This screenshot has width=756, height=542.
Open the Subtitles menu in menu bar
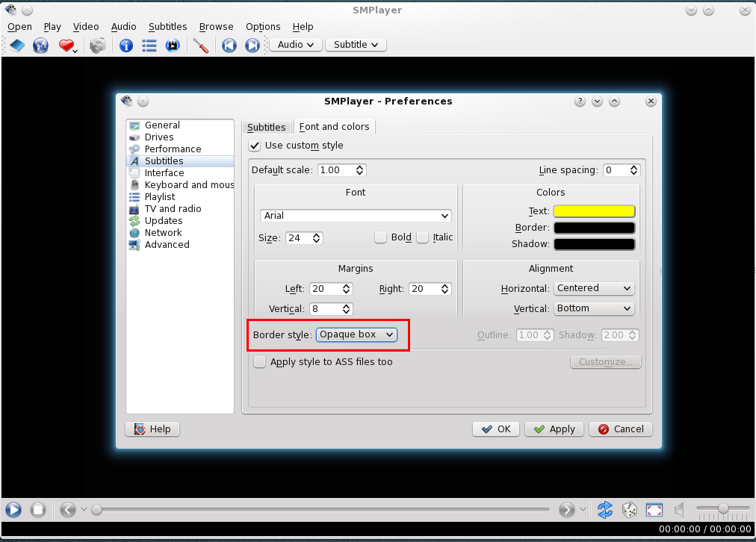(x=168, y=26)
